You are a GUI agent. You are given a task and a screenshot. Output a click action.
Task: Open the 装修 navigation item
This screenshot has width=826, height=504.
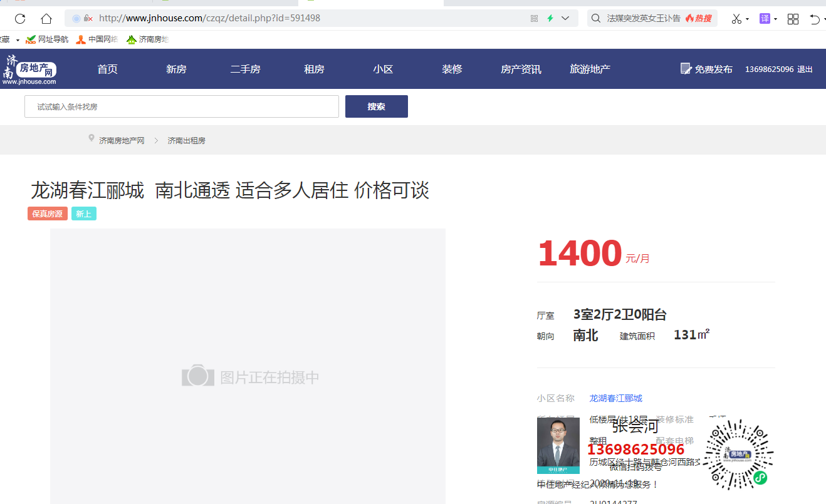tap(452, 69)
